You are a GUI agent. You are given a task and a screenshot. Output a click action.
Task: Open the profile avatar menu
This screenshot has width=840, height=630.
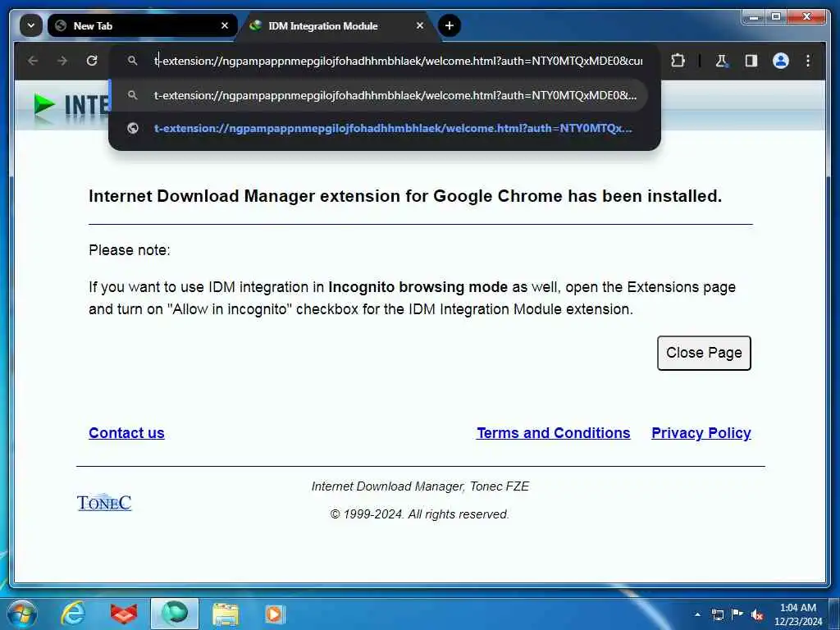[781, 61]
